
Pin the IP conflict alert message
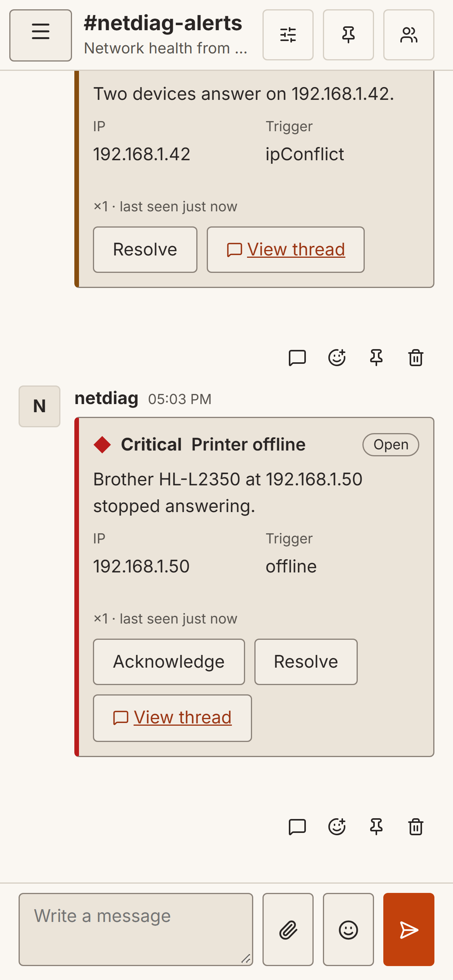click(x=376, y=358)
